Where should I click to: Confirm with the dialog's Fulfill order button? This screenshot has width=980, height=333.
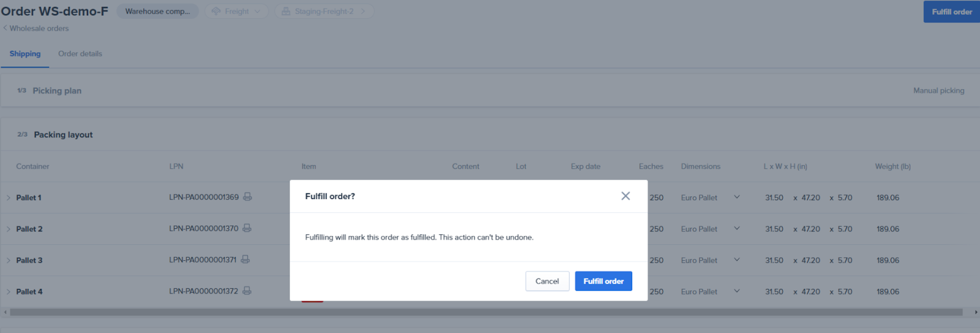point(603,281)
